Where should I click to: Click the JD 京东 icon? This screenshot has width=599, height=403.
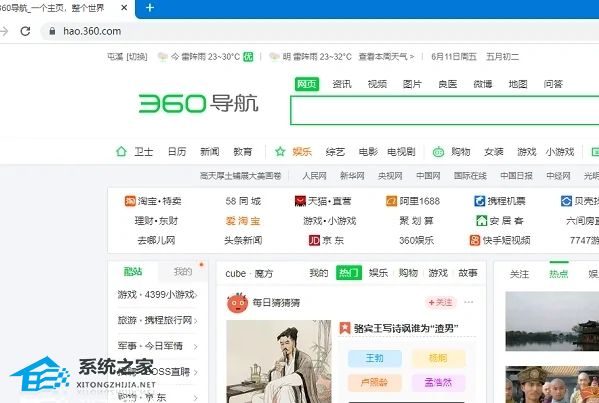[x=314, y=240]
